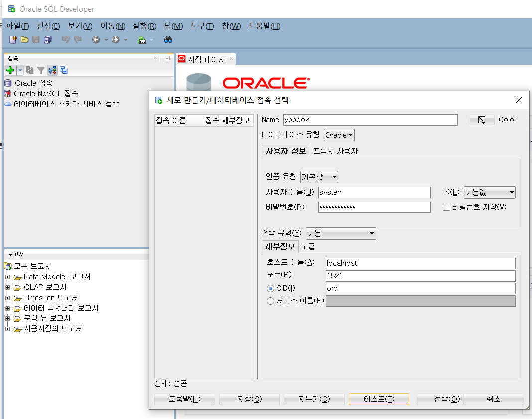
Task: Click the Undo toolbar icon
Action: pyautogui.click(x=65, y=40)
